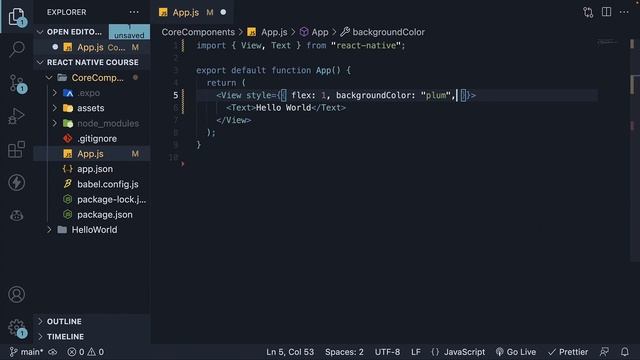Open the Extensions view
The width and height of the screenshot is (640, 360).
16,149
